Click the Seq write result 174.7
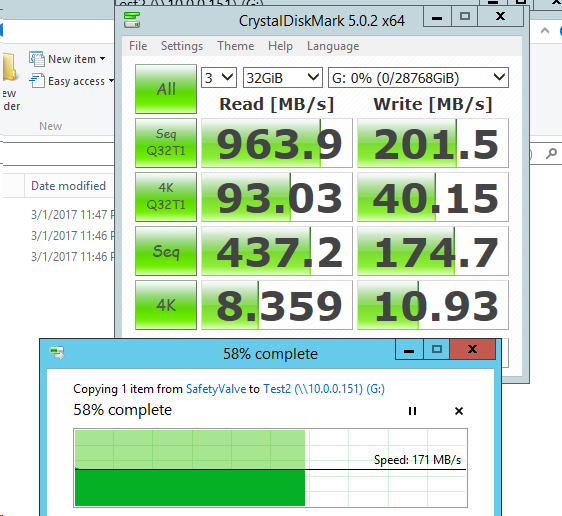Viewport: 562px width, 516px height. pos(433,251)
